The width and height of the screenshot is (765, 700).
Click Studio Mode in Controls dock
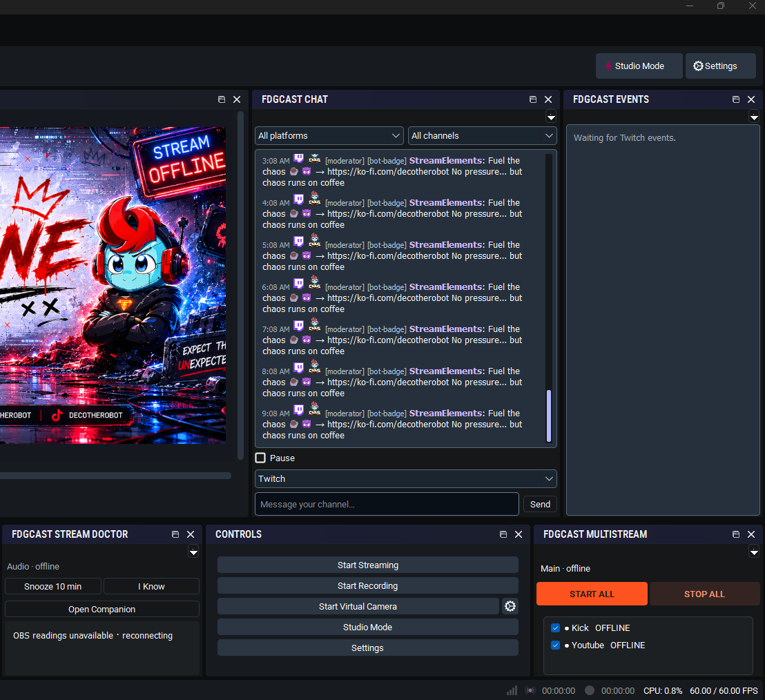[x=368, y=627]
